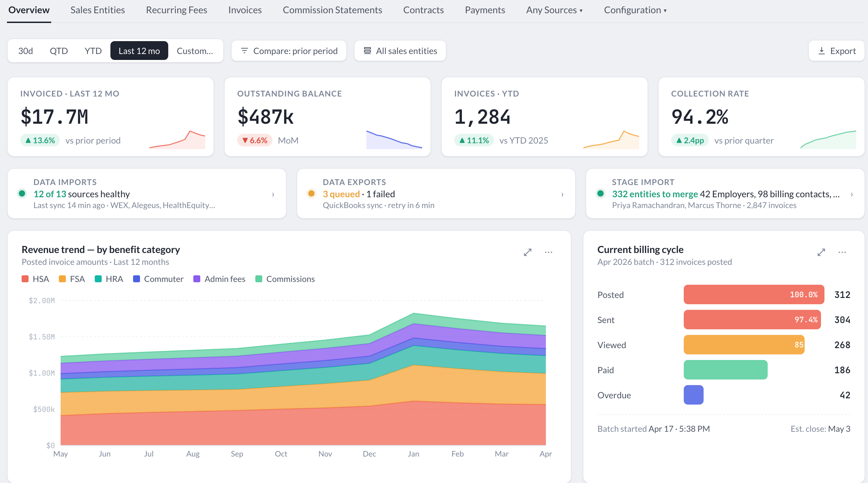This screenshot has width=868, height=483.
Task: Toggle the HSA legend series
Action: (35, 279)
